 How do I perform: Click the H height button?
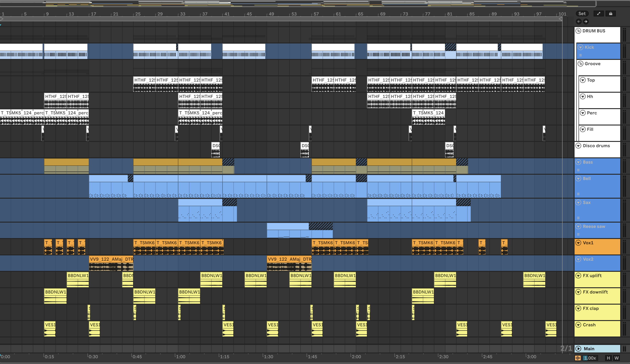pyautogui.click(x=608, y=358)
